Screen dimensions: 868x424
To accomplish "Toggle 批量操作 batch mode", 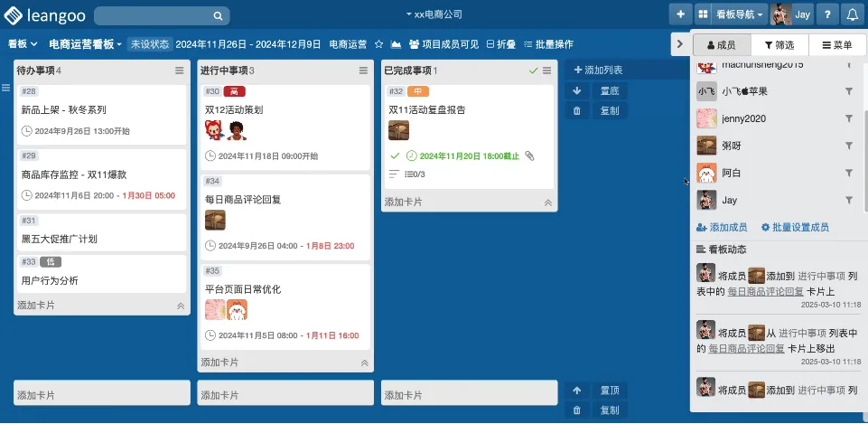I will (x=548, y=44).
